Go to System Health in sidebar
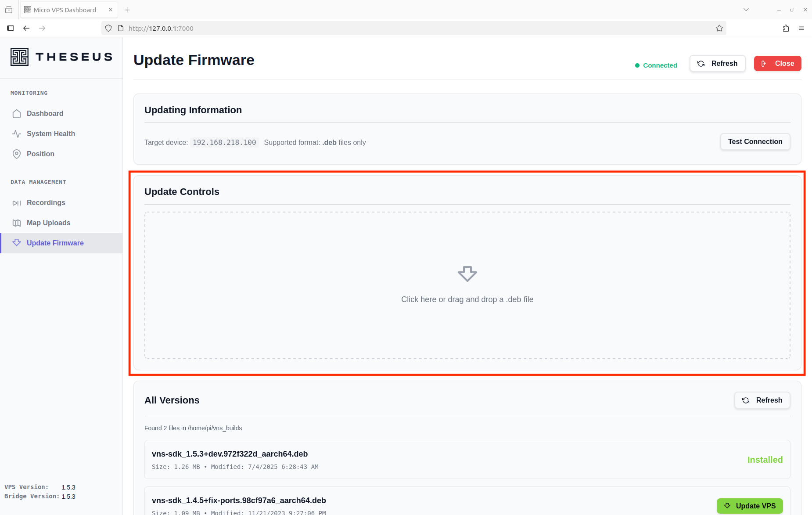This screenshot has height=515, width=812. (x=50, y=134)
